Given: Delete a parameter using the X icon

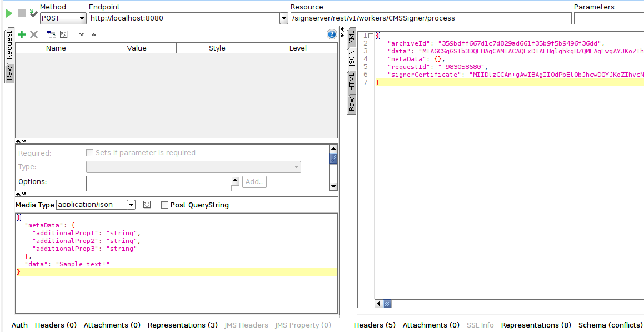Looking at the screenshot, I should pyautogui.click(x=34, y=34).
